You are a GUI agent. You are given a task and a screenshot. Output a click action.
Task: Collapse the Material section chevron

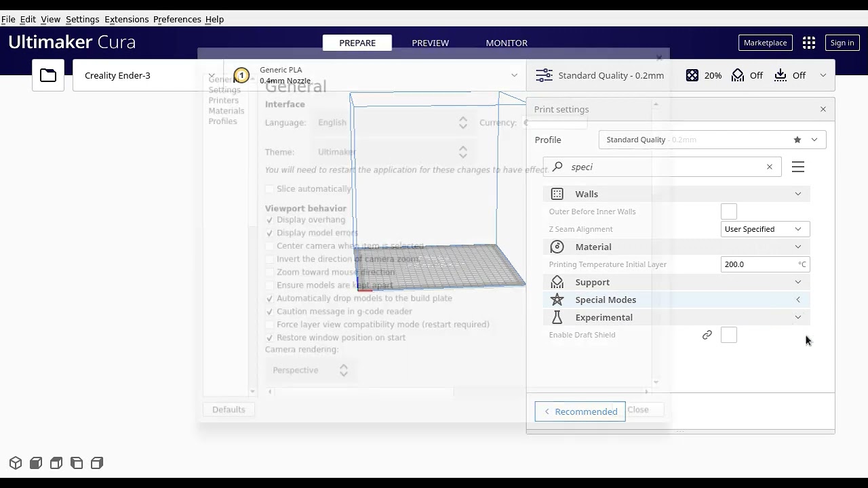click(798, 247)
